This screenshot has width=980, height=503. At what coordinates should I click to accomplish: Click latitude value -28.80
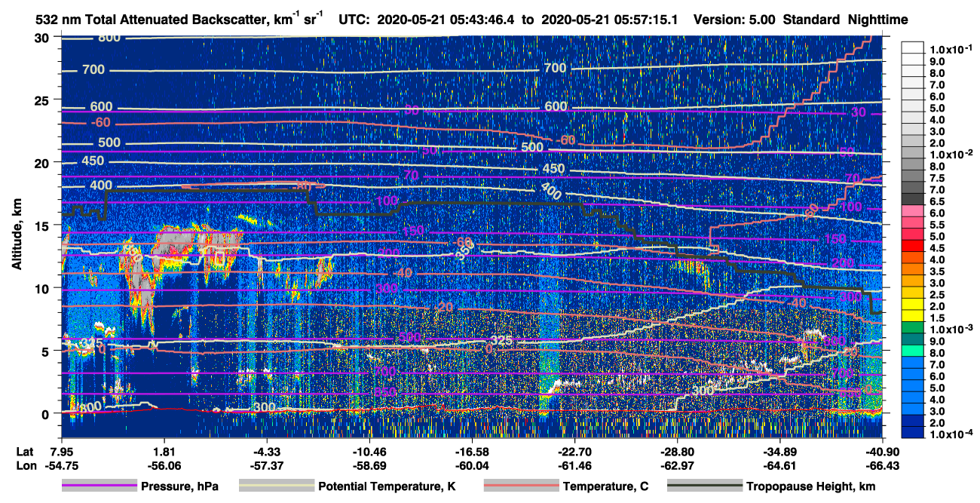click(x=677, y=451)
